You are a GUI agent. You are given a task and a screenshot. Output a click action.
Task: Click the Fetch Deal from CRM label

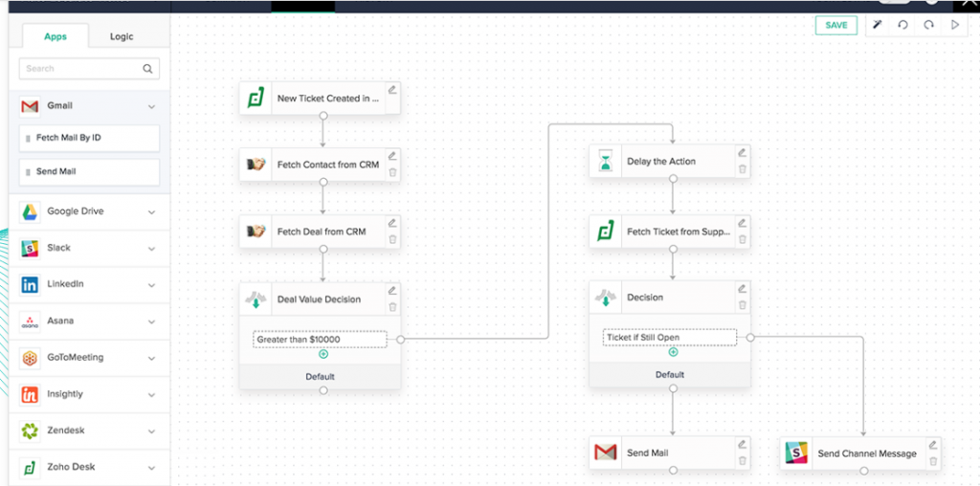[x=322, y=232]
